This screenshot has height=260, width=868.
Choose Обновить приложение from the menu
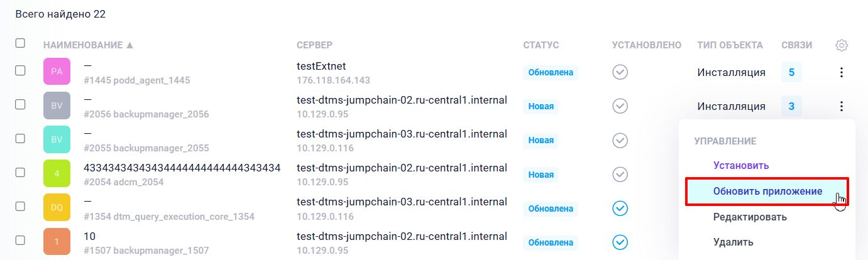click(767, 192)
